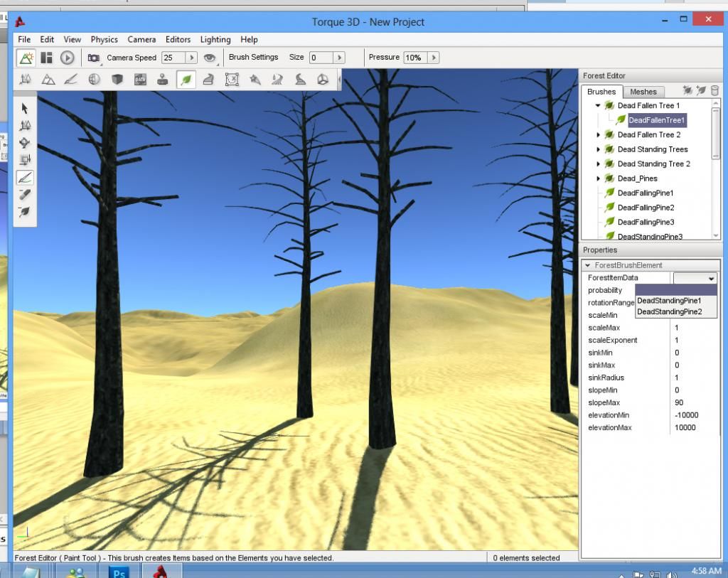Click the delete trash can icon
The image size is (728, 578).
(714, 90)
